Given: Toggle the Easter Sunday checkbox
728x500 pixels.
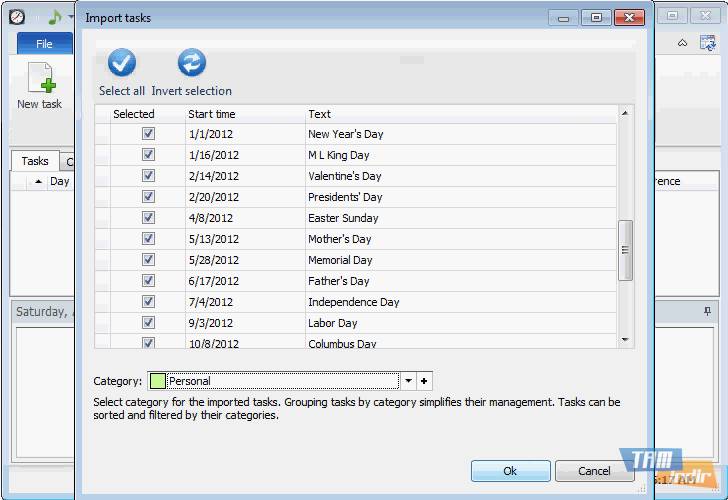Looking at the screenshot, I should [x=148, y=218].
